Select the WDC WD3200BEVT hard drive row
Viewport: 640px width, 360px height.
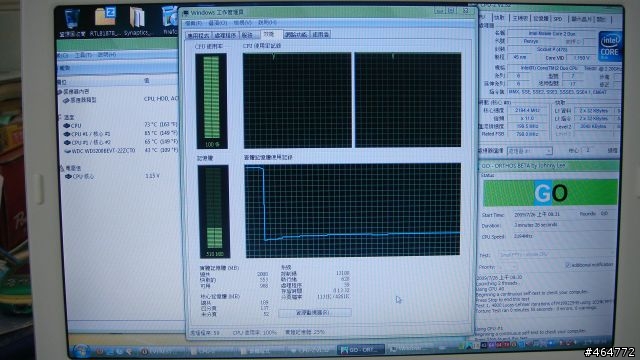pyautogui.click(x=121, y=151)
